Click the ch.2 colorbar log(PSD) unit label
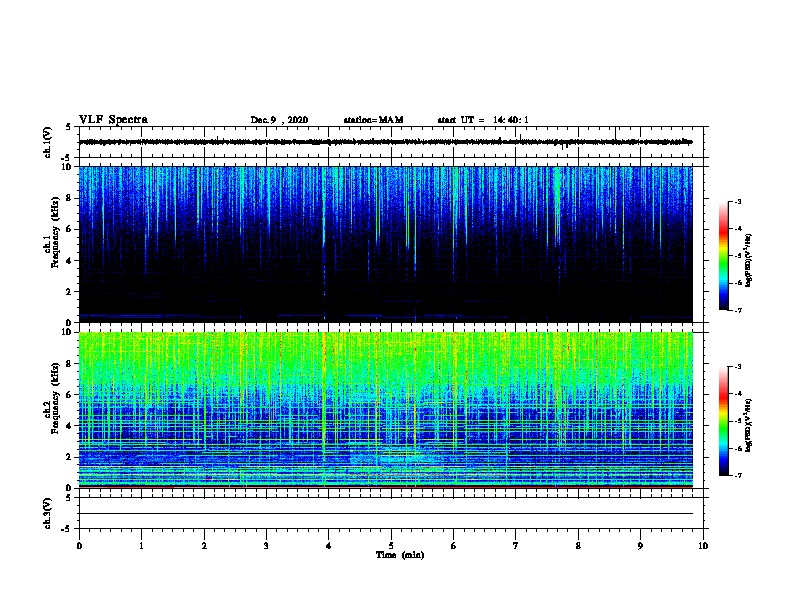The width and height of the screenshot is (792, 612). (x=748, y=426)
